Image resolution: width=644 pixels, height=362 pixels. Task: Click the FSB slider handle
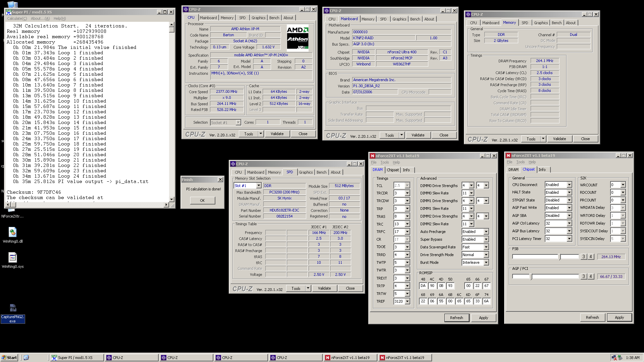(x=559, y=257)
